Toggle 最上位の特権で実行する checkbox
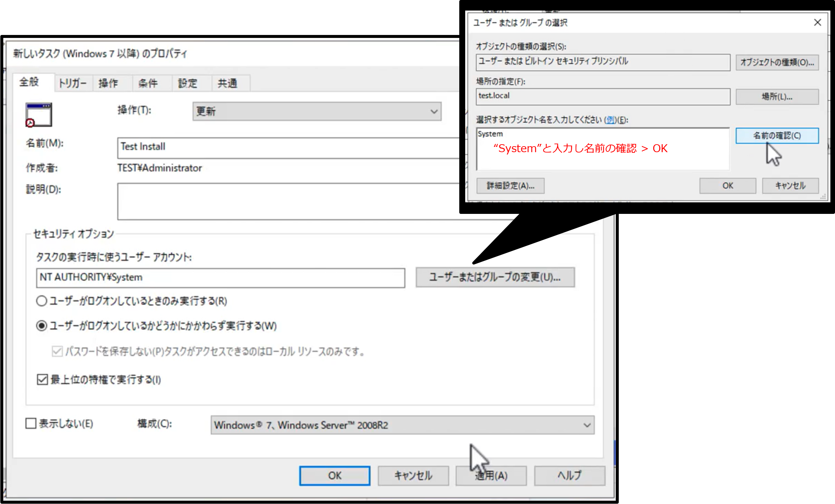This screenshot has width=835, height=504. pyautogui.click(x=42, y=379)
